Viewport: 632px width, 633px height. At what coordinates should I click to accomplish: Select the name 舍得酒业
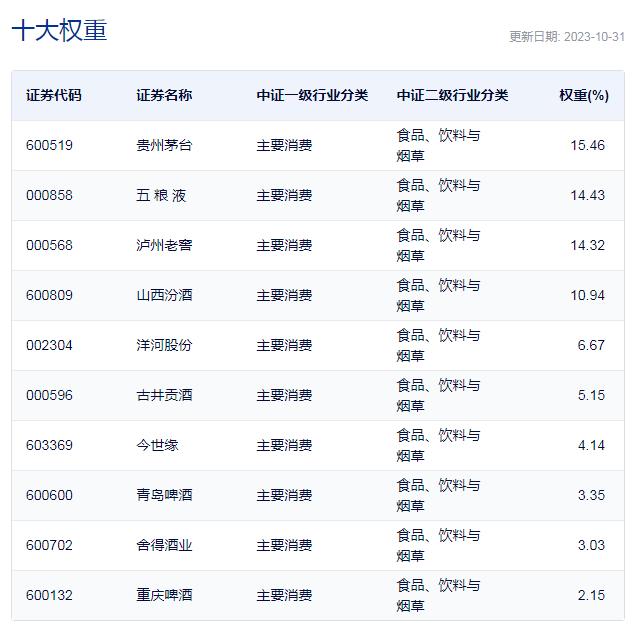164,545
